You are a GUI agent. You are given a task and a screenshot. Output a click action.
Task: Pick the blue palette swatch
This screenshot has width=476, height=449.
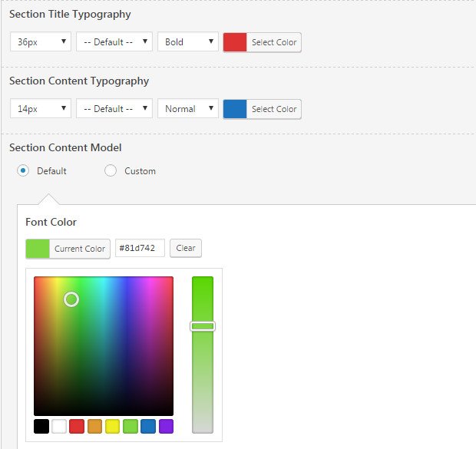pos(148,426)
